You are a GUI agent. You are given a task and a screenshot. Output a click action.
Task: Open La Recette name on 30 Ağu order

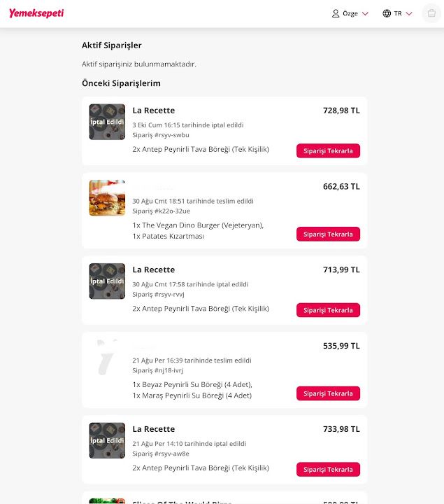154,269
